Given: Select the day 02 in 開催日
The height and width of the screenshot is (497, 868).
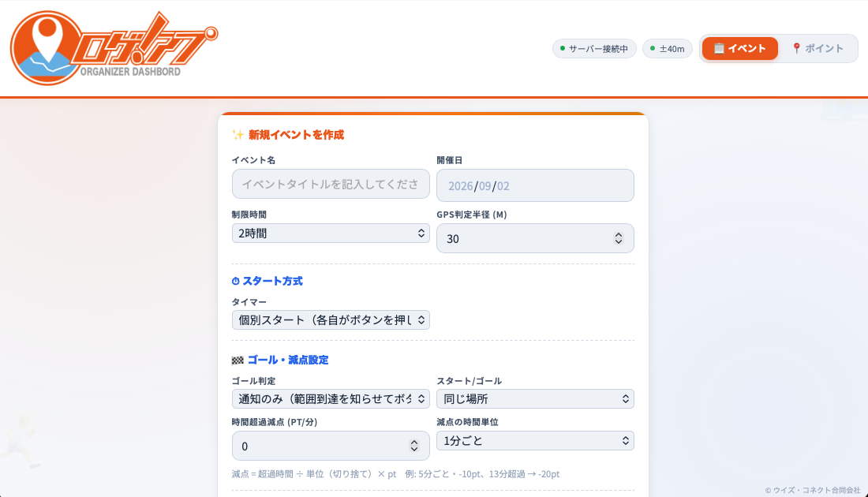Looking at the screenshot, I should tap(503, 186).
